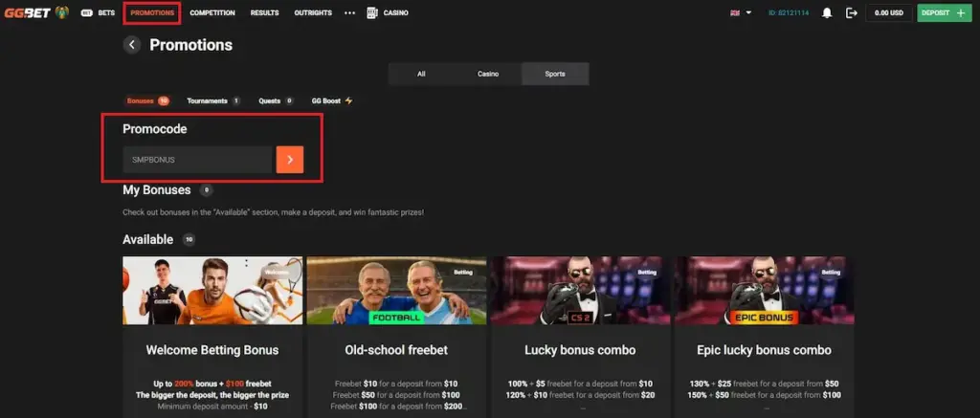Show more navigation options via ellipsis
The height and width of the screenshot is (418, 980).
[349, 12]
